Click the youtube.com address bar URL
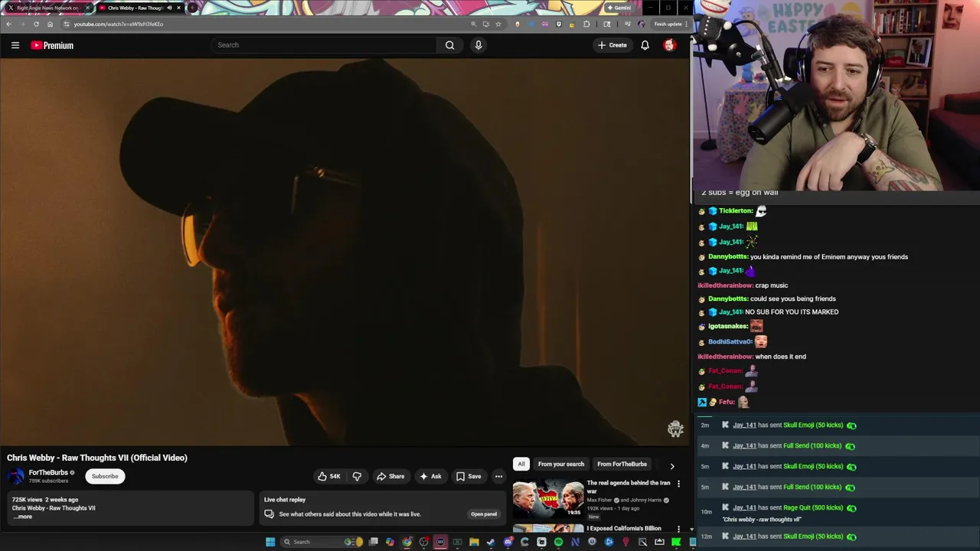The width and height of the screenshot is (980, 551). pos(119,24)
